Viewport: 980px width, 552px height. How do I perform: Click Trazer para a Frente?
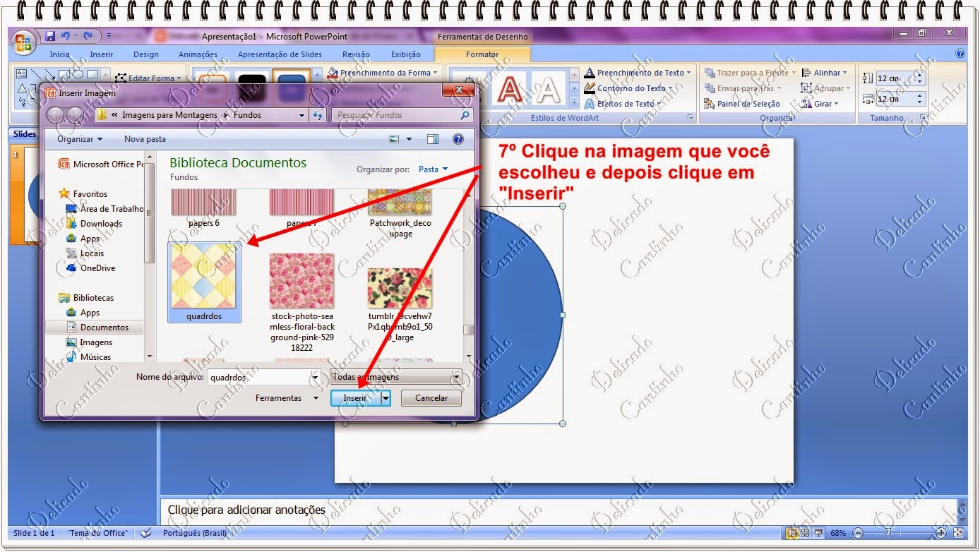[749, 73]
